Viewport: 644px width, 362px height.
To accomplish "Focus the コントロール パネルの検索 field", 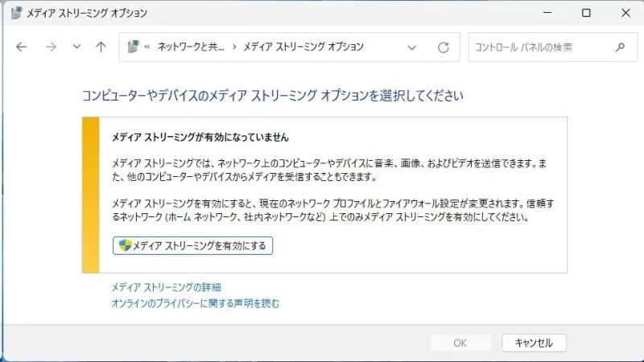I will pos(539,47).
